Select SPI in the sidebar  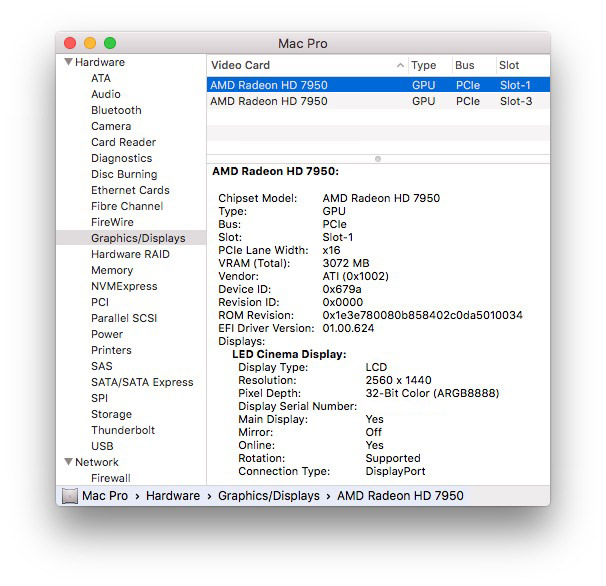[100, 398]
